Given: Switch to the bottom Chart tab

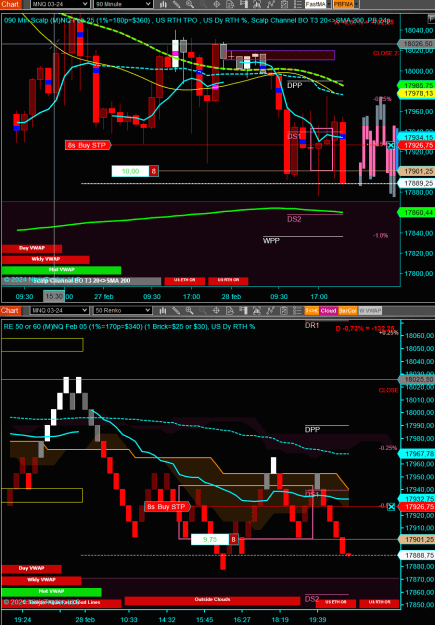Looking at the screenshot, I should (x=10, y=310).
